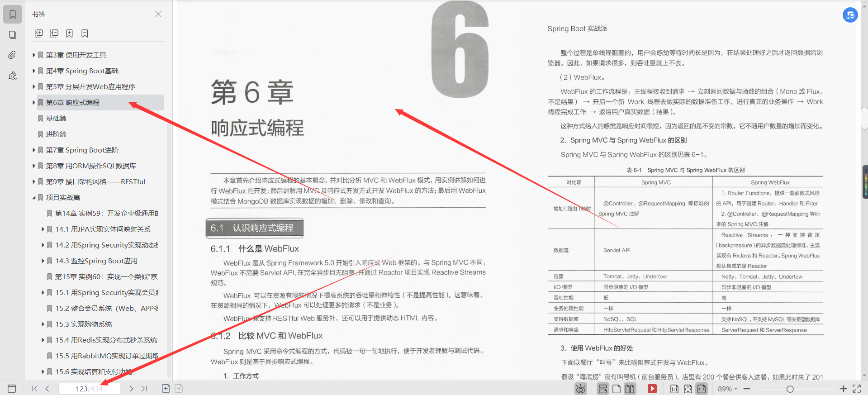
Task: Open 第15章 实例60 bookmark
Action: 106,276
